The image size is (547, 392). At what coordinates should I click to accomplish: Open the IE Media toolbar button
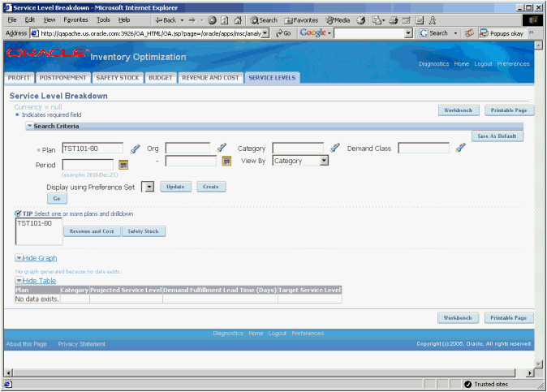pyautogui.click(x=338, y=20)
